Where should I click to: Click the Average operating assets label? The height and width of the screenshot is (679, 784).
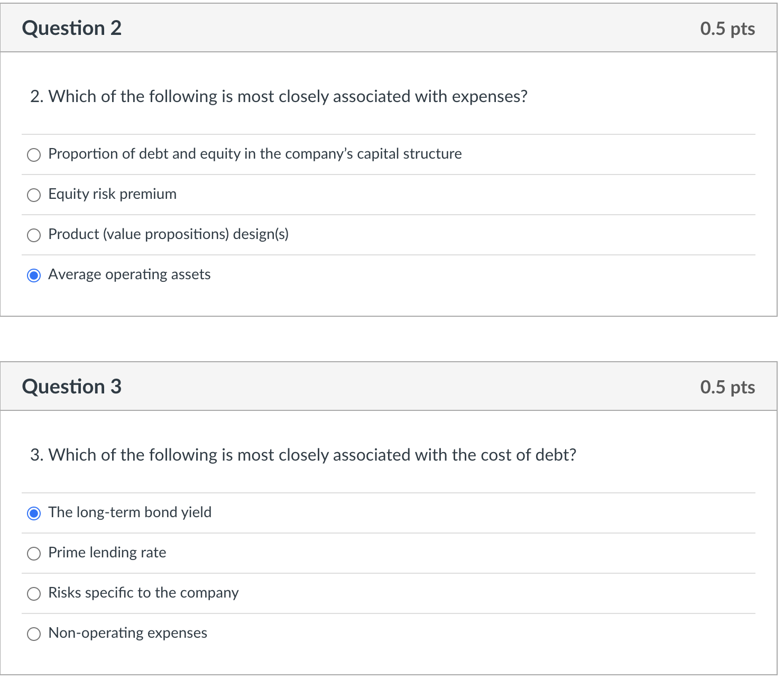(x=129, y=275)
